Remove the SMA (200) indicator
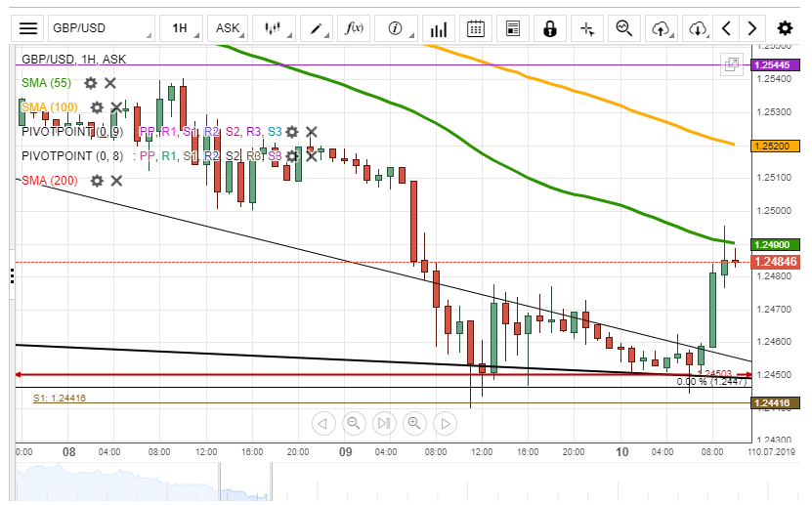The image size is (812, 505). 116,181
